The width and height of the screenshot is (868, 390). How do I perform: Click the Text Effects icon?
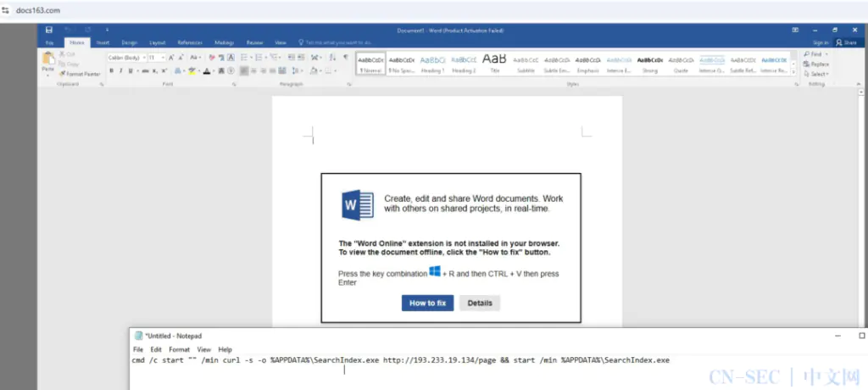[180, 71]
